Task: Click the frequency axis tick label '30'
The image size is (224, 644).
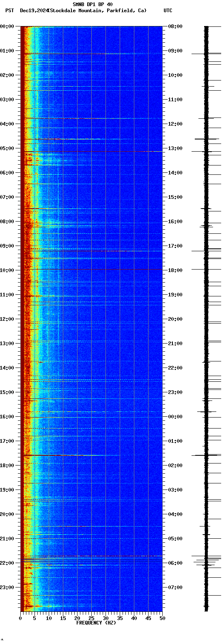Action: (x=106, y=618)
